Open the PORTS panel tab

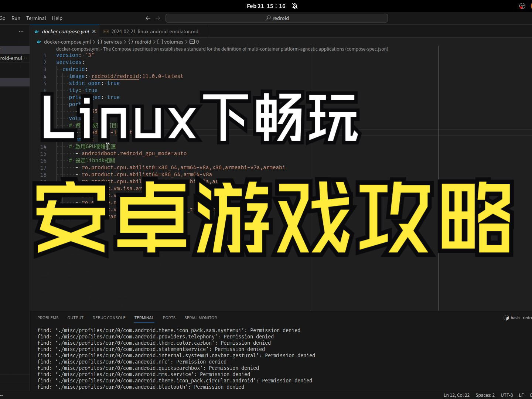pyautogui.click(x=169, y=318)
